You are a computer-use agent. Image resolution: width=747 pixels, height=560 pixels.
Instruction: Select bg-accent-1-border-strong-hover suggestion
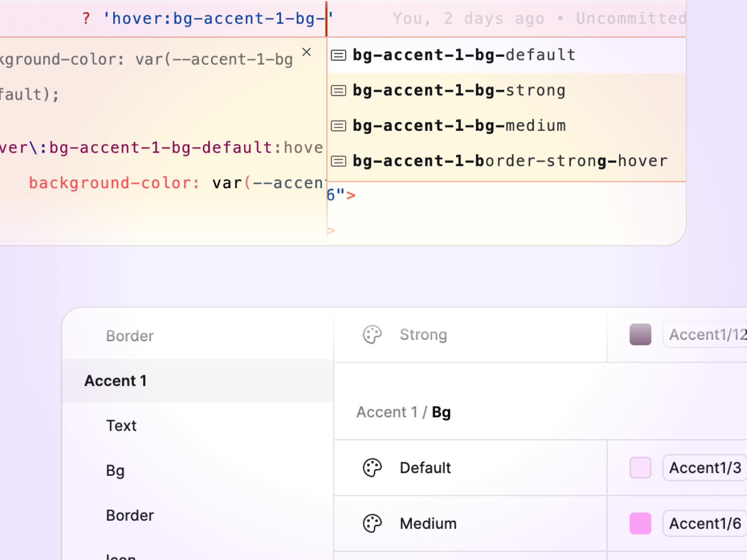pyautogui.click(x=506, y=161)
